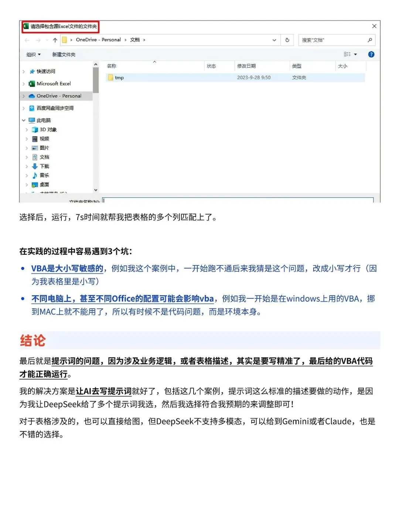Image resolution: width=399 pixels, height=532 pixels.
Task: Collapse the 此电脑 node
Action: [24, 120]
